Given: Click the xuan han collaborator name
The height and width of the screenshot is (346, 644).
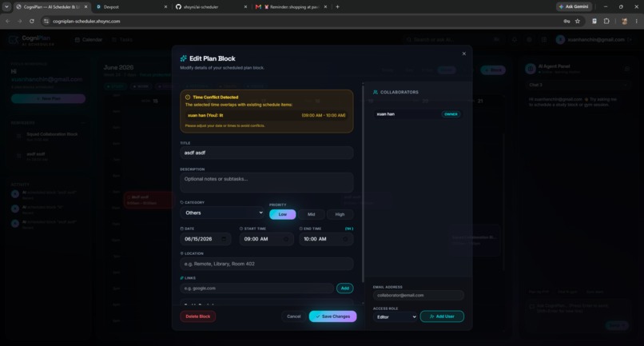Looking at the screenshot, I should (386, 114).
